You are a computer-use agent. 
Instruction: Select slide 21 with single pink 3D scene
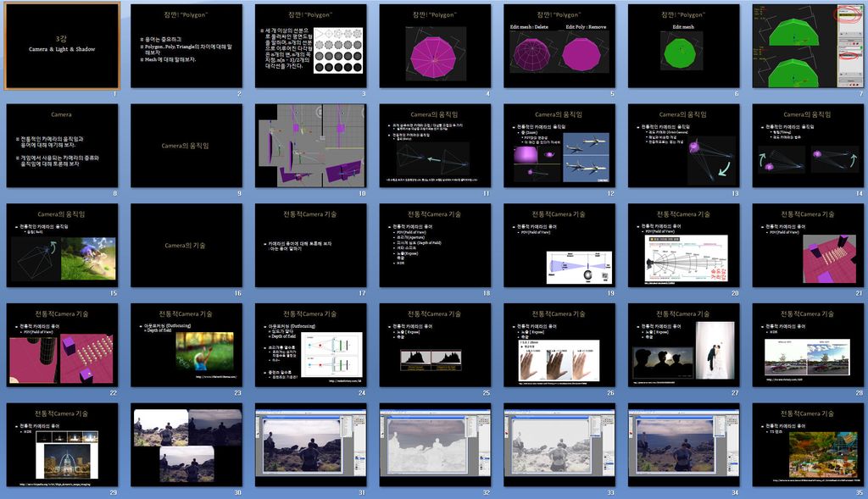tap(808, 245)
